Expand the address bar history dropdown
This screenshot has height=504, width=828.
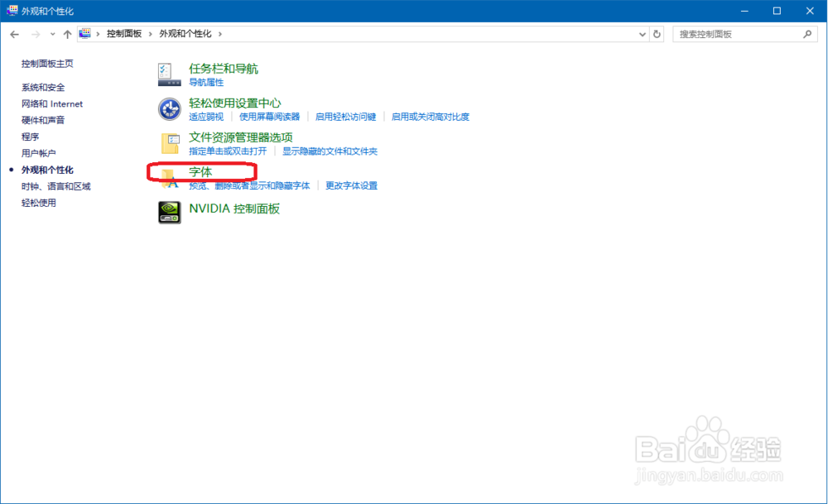(x=643, y=33)
